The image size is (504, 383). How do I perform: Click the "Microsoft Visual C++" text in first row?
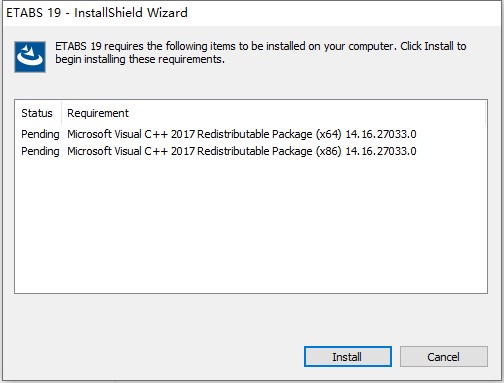click(x=117, y=134)
